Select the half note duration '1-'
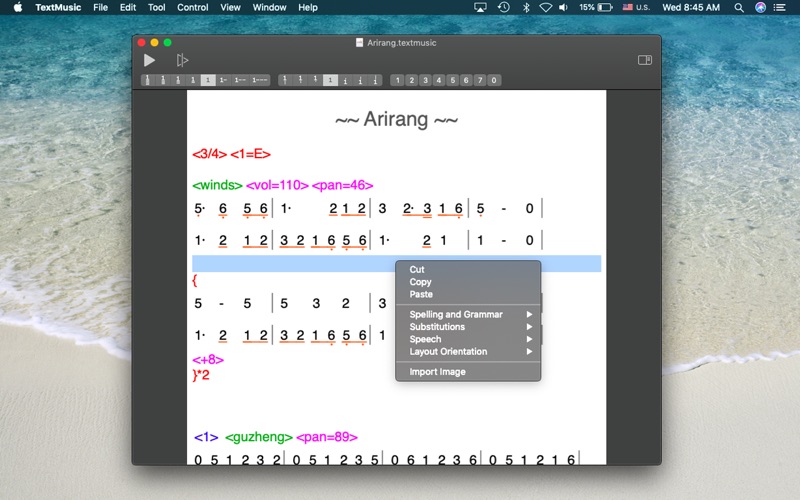Screen dimensions: 800x500 pos(223,80)
